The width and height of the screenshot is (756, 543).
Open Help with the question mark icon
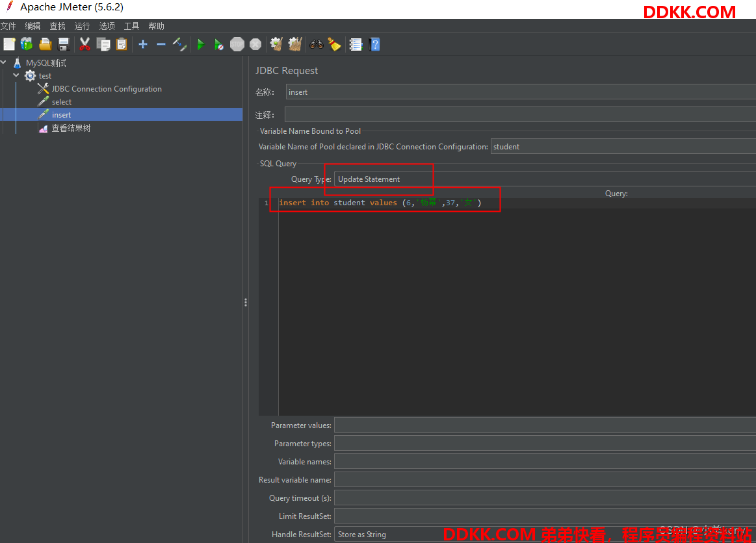(374, 44)
